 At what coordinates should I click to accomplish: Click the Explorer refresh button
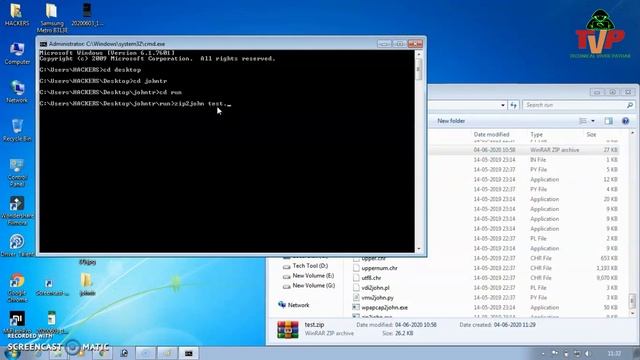(513, 105)
